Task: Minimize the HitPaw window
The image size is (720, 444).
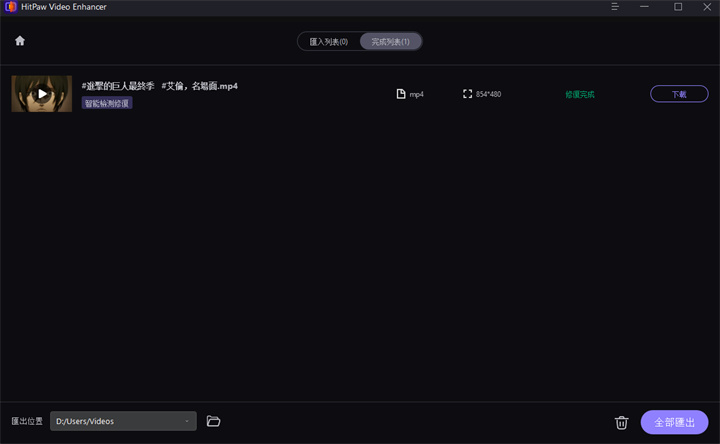Action: coord(644,7)
